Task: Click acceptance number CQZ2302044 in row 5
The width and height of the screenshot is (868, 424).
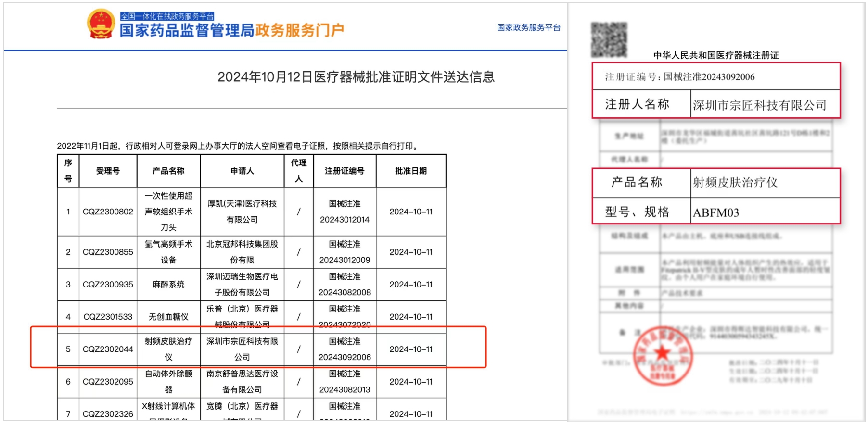Action: [108, 349]
